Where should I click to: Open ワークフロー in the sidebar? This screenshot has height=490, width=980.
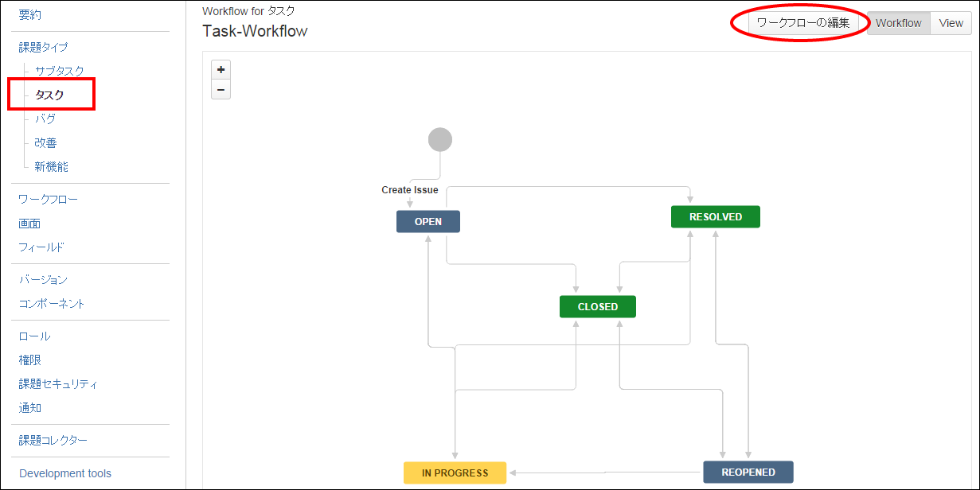[49, 199]
